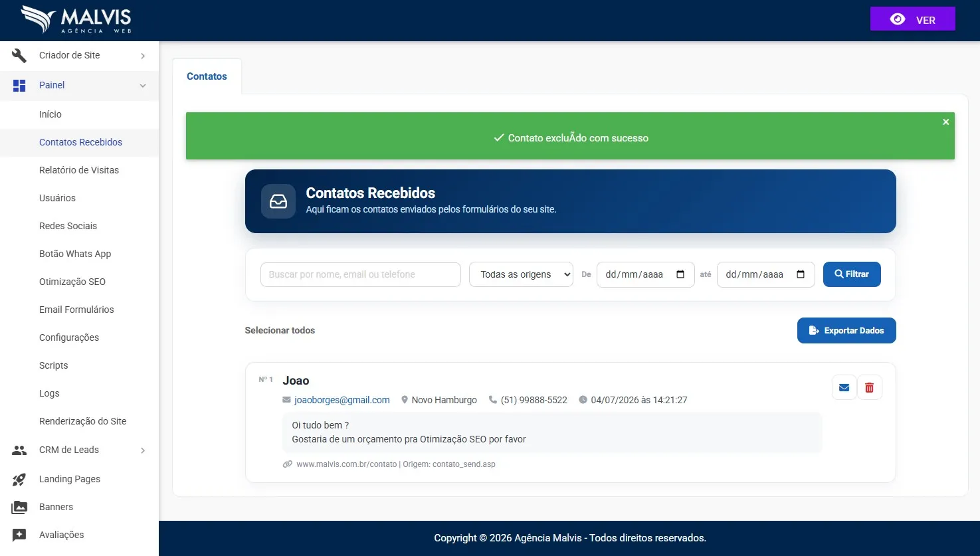Open Relatório de Visitas
Viewport: 980px width, 556px height.
point(79,170)
